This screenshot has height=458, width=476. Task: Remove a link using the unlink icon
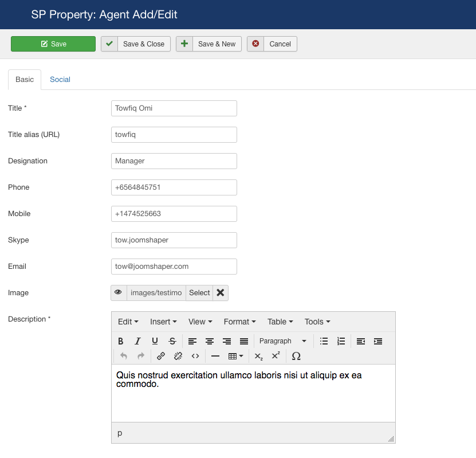click(178, 356)
